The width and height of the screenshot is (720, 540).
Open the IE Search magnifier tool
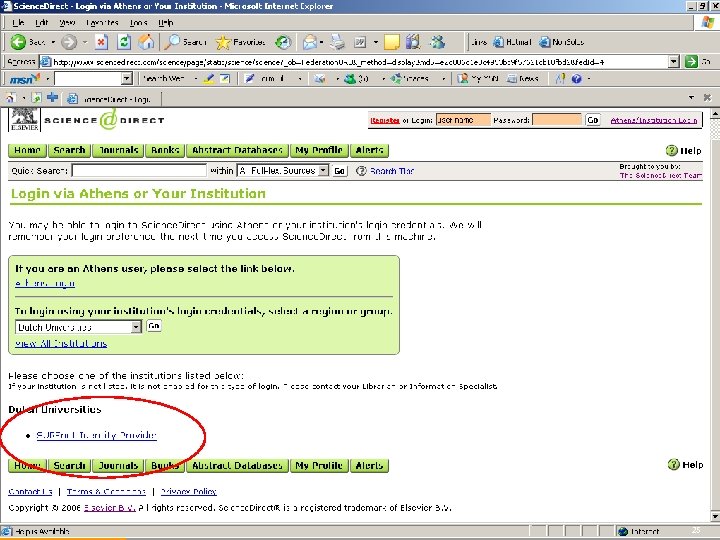186,42
